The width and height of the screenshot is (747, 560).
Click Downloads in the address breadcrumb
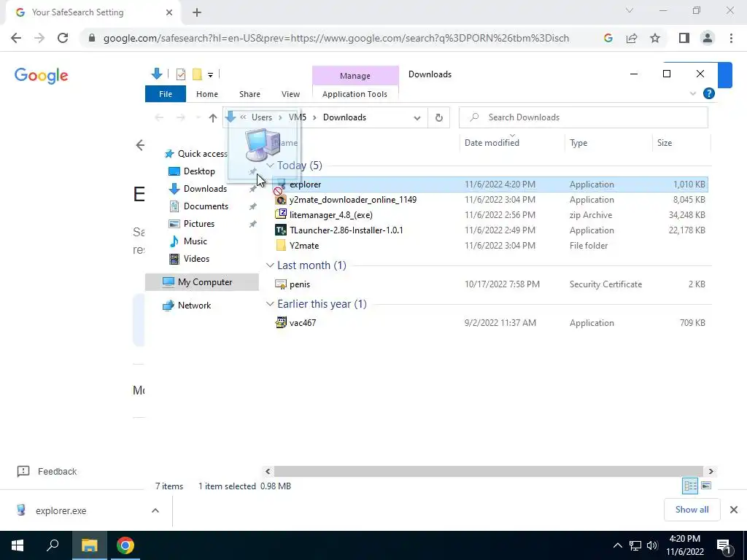pos(344,117)
